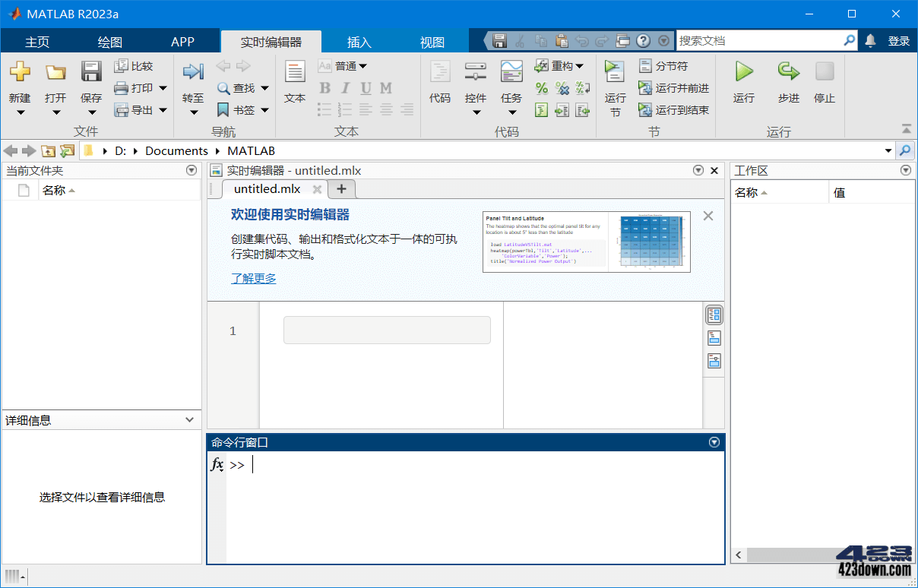
Task: Create a new file with 新建
Action: click(20, 76)
